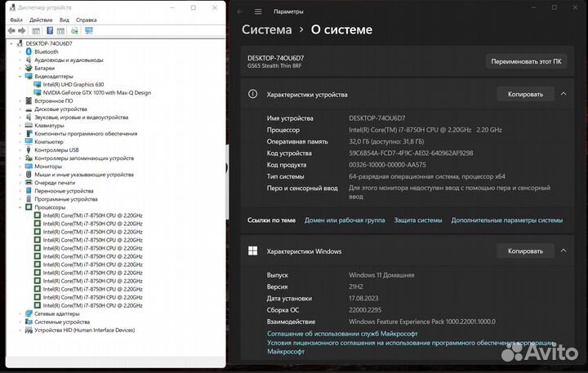Open the Защита системы link

coord(417,220)
